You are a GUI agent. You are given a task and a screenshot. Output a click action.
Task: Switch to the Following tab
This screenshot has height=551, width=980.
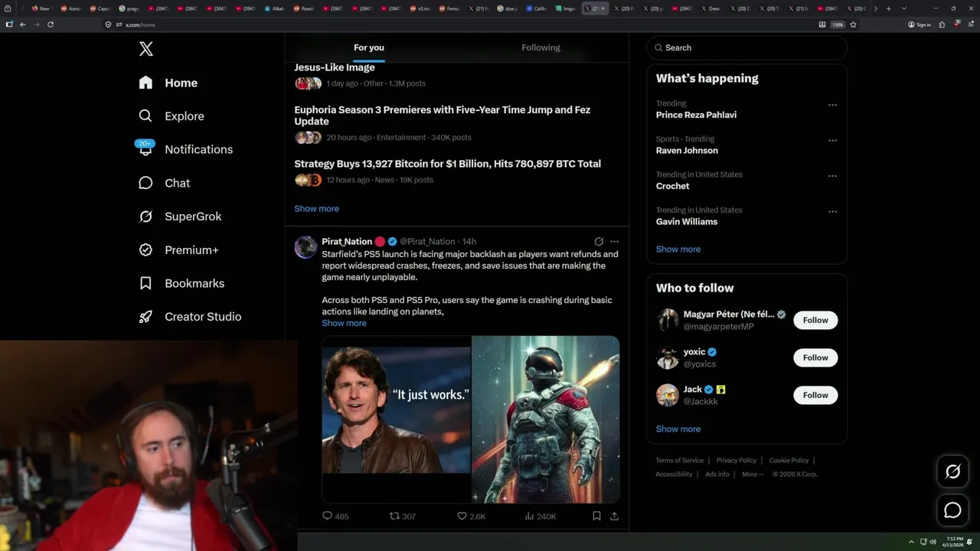click(541, 47)
